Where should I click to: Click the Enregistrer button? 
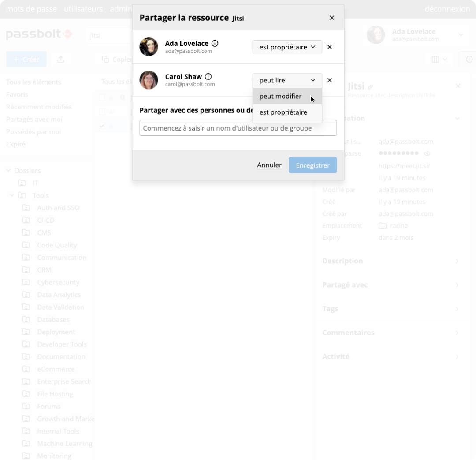click(x=312, y=165)
